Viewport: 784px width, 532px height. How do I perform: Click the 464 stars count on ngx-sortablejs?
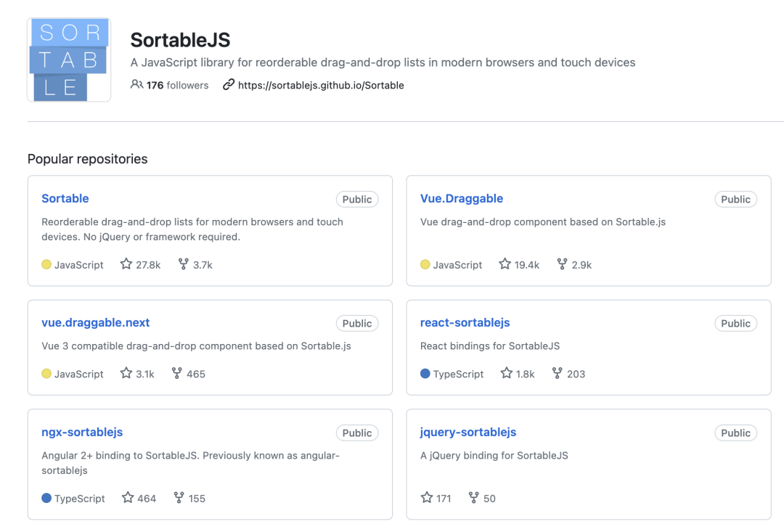pos(147,499)
